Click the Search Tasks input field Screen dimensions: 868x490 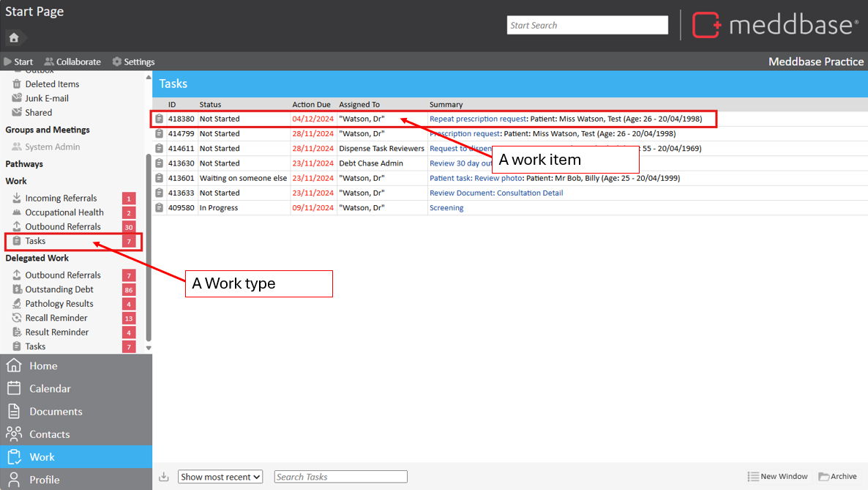point(340,477)
